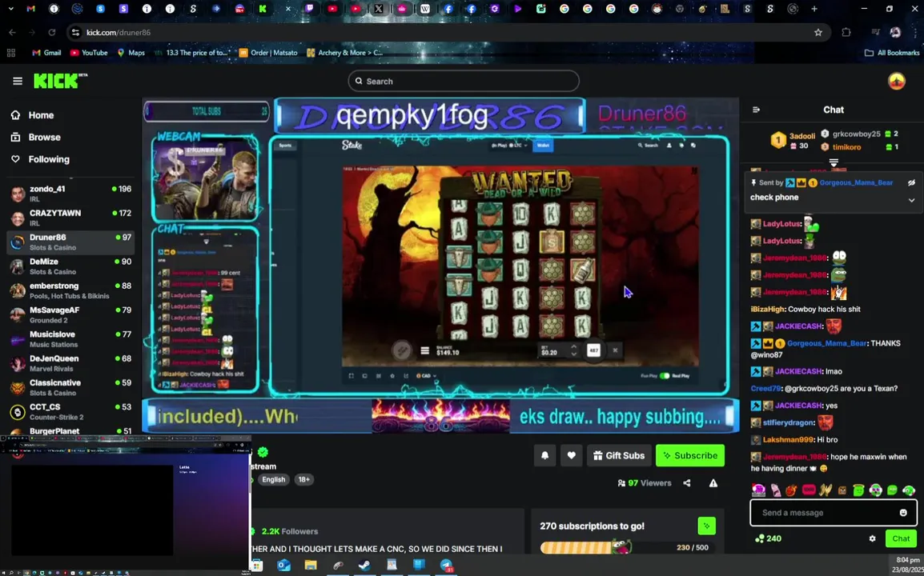
Task: Click the Kick search box
Action: coord(463,82)
